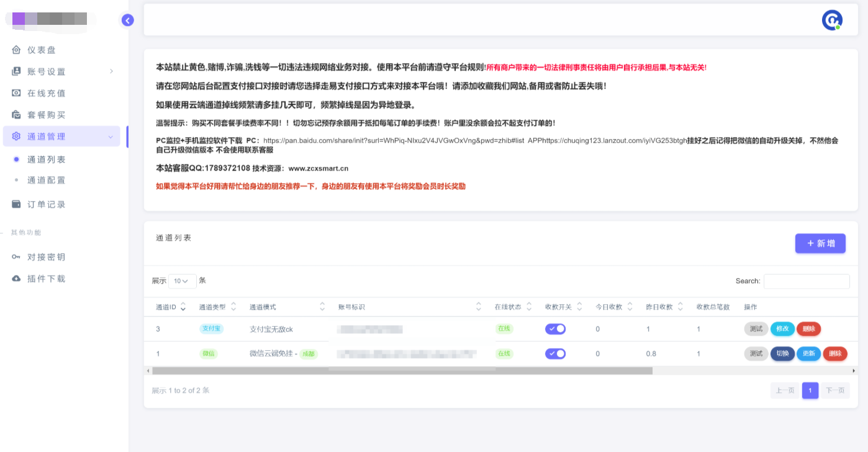Sort table by 通道ID column
The image size is (868, 452).
click(x=171, y=307)
